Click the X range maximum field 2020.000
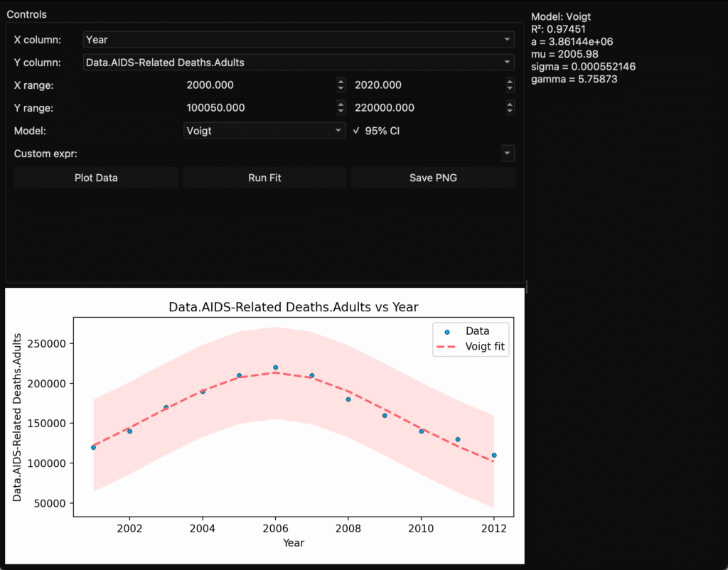The image size is (728, 570). tap(427, 85)
